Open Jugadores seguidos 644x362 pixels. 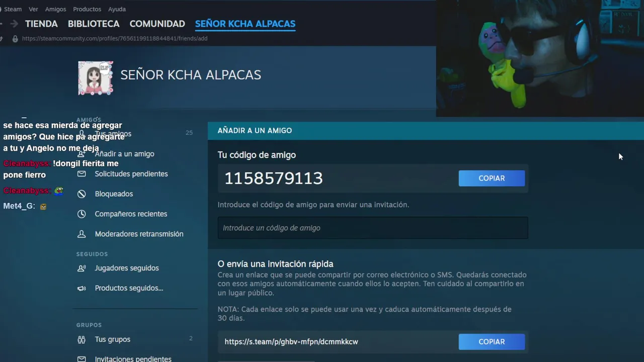pyautogui.click(x=127, y=268)
